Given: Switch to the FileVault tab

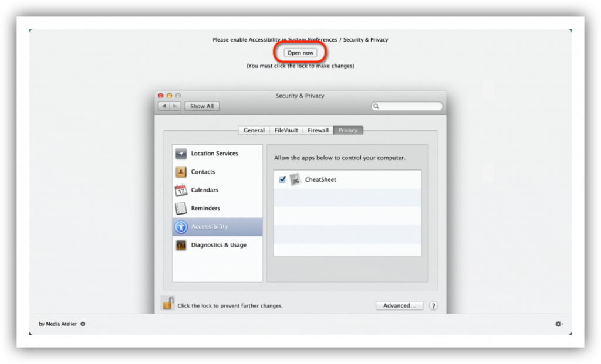Looking at the screenshot, I should tap(286, 130).
